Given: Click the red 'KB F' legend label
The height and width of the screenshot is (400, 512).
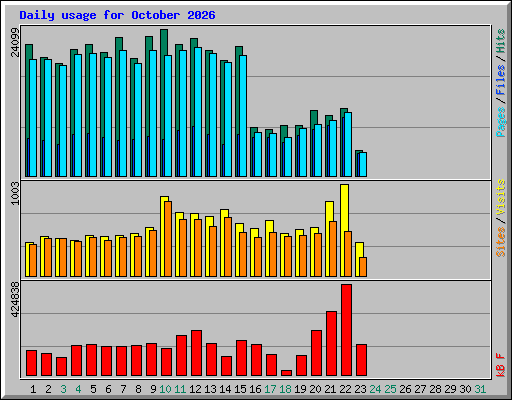Looking at the screenshot, I should [501, 365].
